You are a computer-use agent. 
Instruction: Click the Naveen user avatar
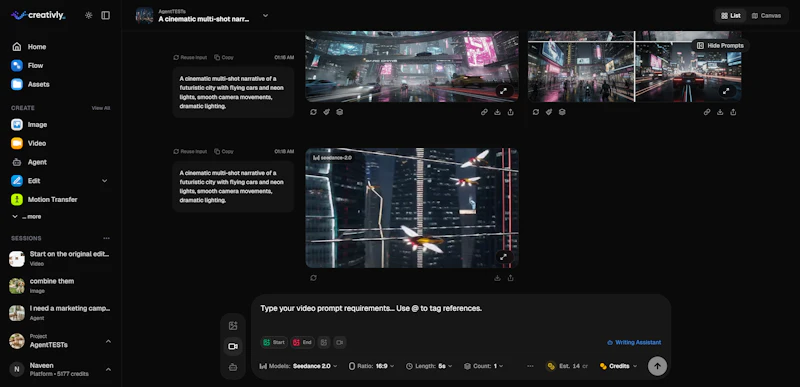[x=17, y=369]
